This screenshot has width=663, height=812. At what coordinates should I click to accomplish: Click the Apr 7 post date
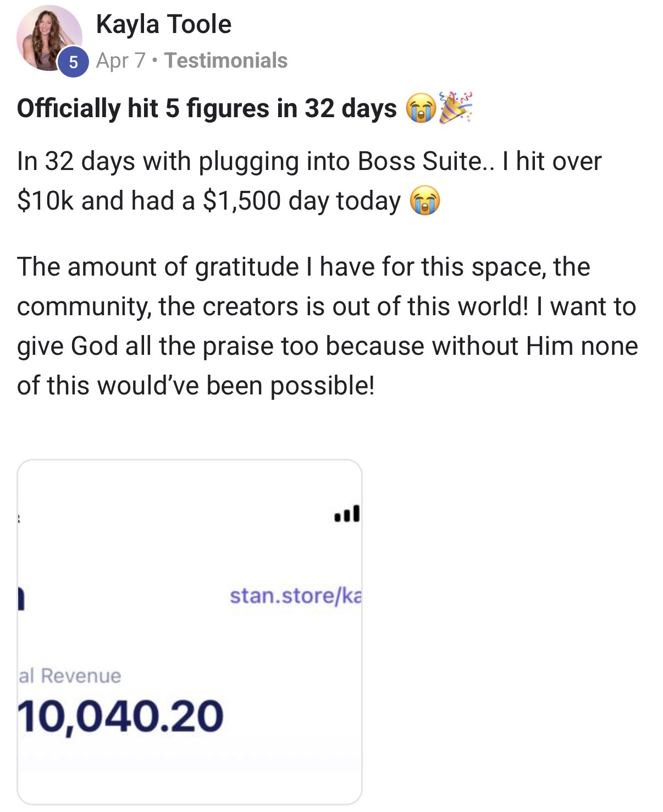click(x=120, y=61)
